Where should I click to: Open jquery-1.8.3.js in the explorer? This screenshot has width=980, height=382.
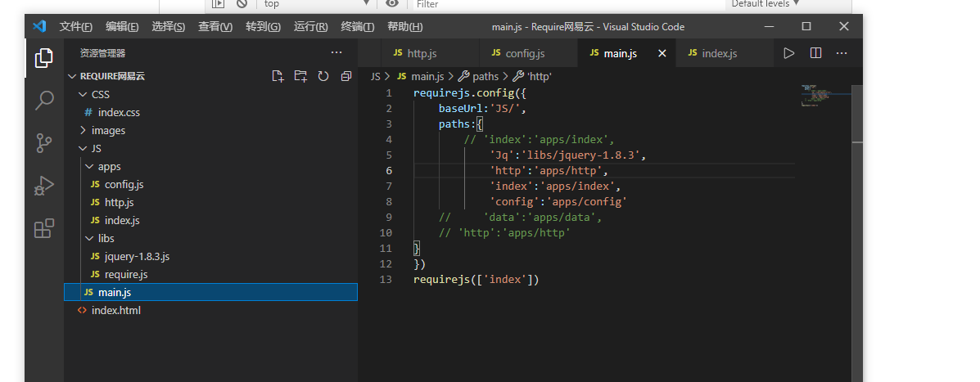[x=210, y=257]
